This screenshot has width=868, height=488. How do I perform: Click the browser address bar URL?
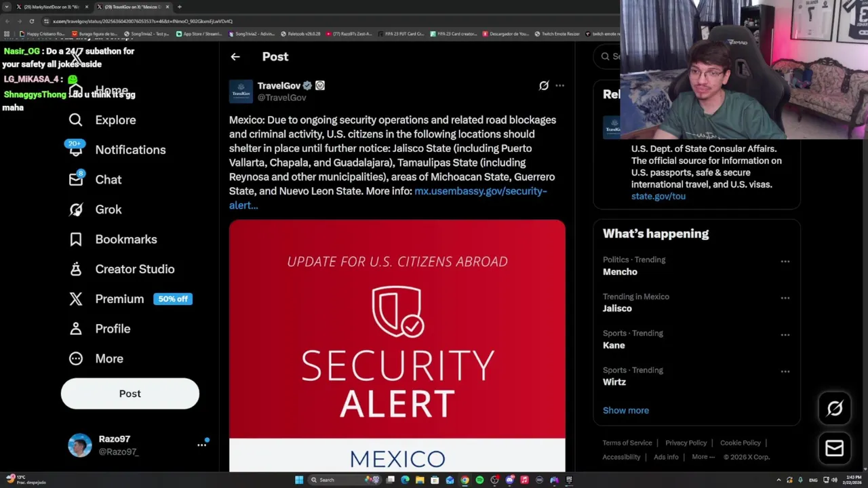click(x=142, y=21)
